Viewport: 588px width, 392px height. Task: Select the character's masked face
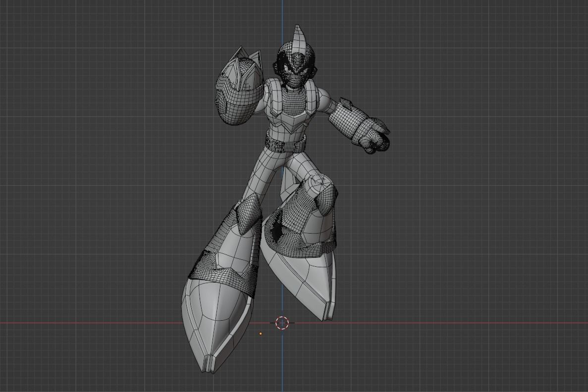point(296,72)
